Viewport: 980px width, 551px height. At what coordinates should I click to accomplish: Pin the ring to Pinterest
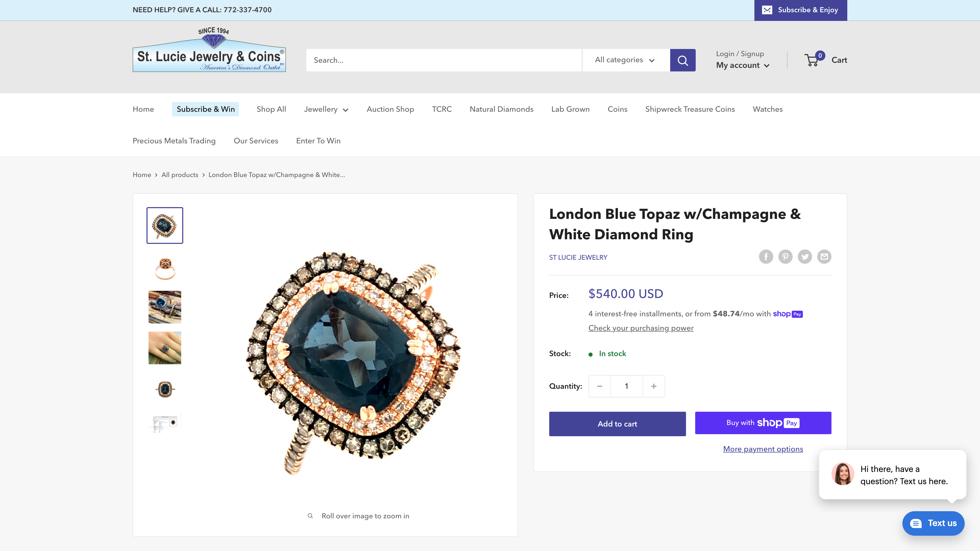[x=785, y=257]
